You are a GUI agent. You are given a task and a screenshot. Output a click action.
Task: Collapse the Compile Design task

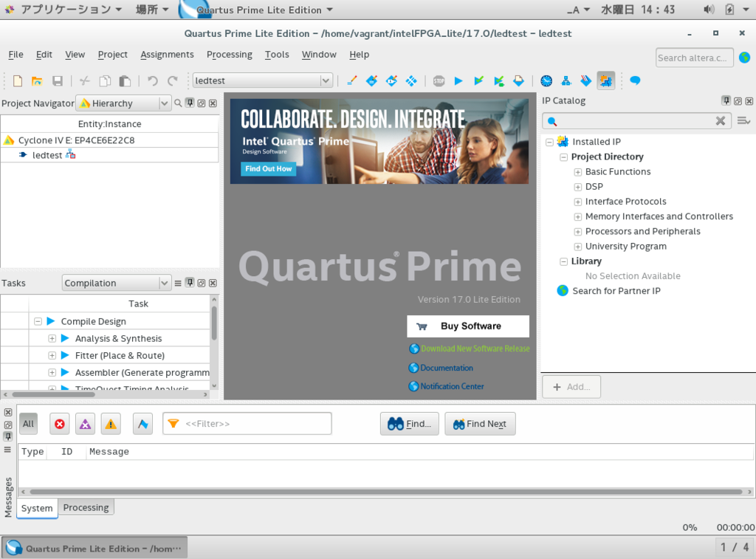coord(38,321)
